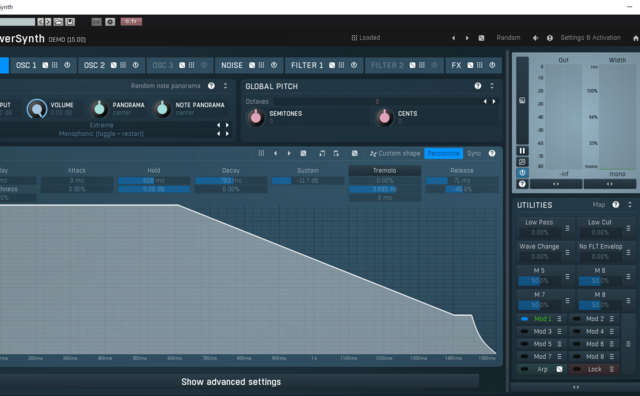Choose next mode after Extreme

pos(227,125)
